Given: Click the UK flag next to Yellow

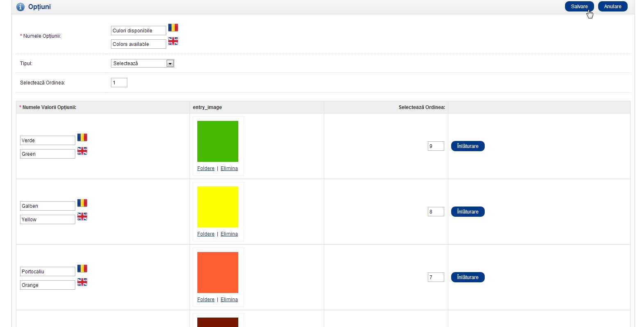Looking at the screenshot, I should 82,216.
